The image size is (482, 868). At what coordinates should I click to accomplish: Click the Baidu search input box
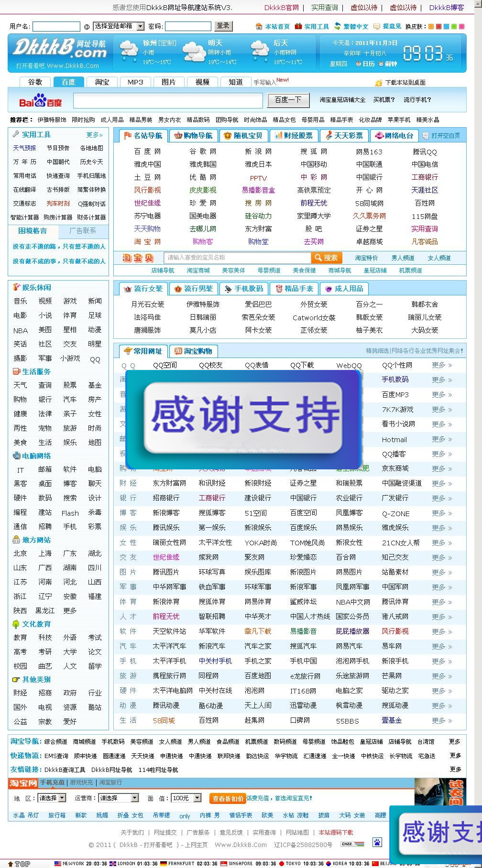pyautogui.click(x=168, y=100)
